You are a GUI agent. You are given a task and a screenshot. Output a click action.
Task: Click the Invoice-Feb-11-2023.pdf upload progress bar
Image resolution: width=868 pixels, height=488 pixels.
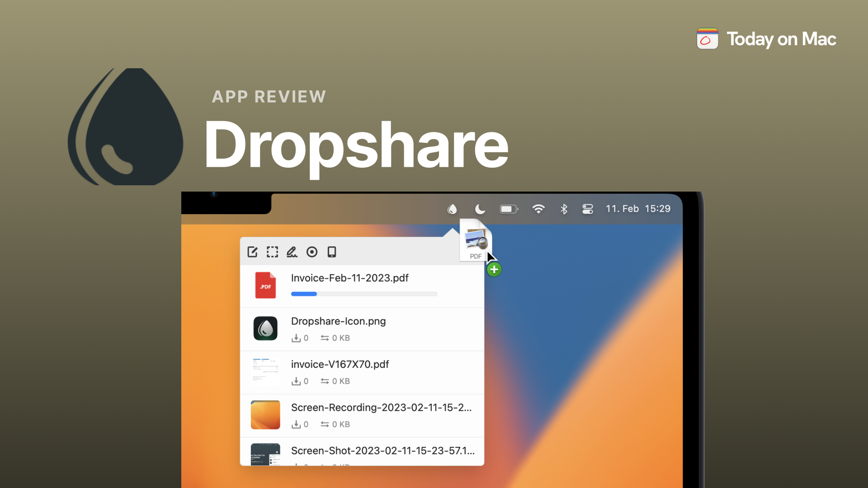(364, 294)
